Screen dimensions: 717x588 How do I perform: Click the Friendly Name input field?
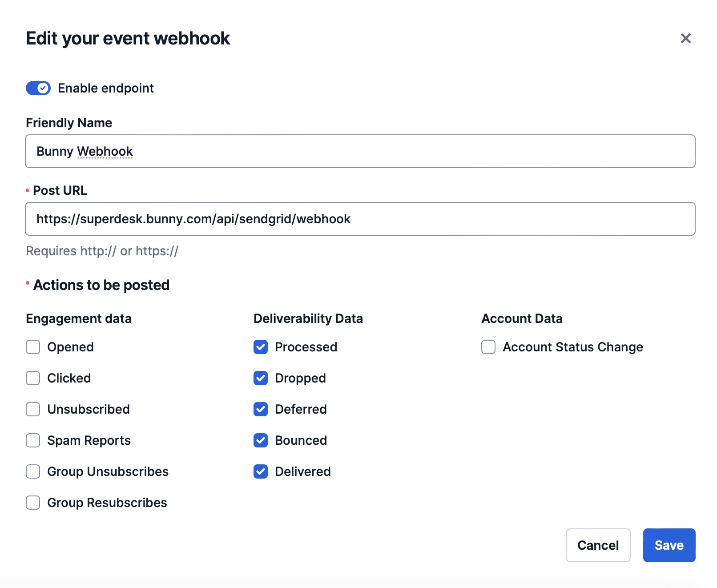360,151
